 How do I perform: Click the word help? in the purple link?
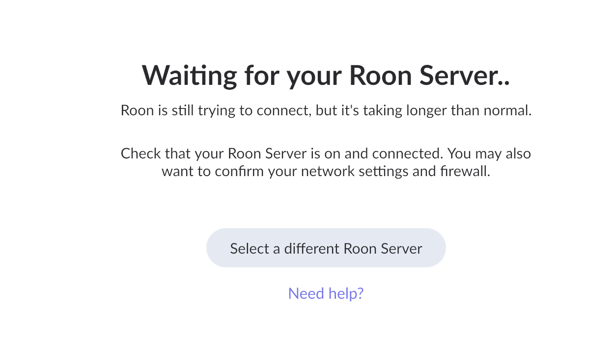(x=345, y=293)
